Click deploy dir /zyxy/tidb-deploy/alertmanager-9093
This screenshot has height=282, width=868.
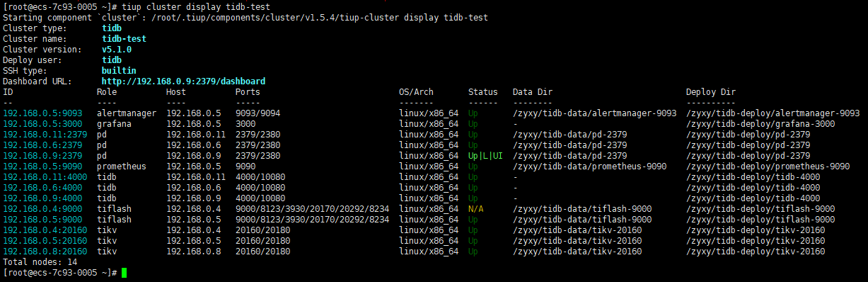click(x=773, y=113)
